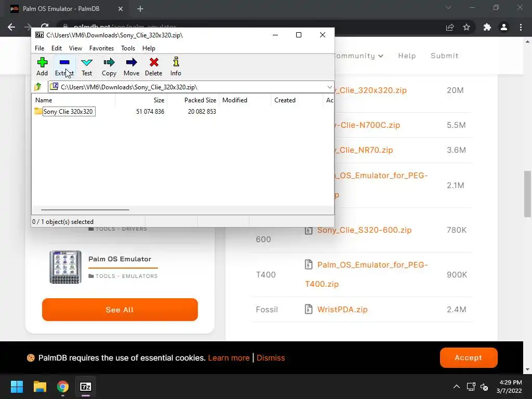The width and height of the screenshot is (532, 399).
Task: Open the 7-Zip File menu
Action: coord(39,48)
